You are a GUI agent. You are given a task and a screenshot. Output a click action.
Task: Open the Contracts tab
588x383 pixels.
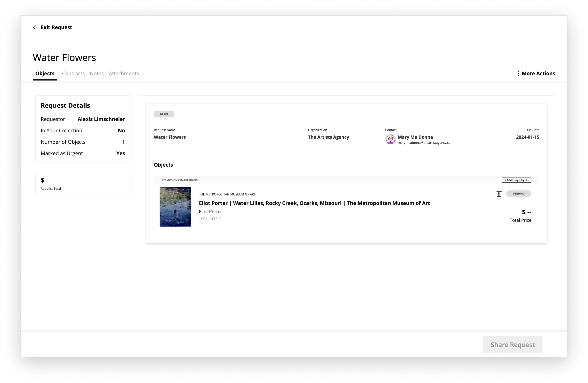(73, 73)
